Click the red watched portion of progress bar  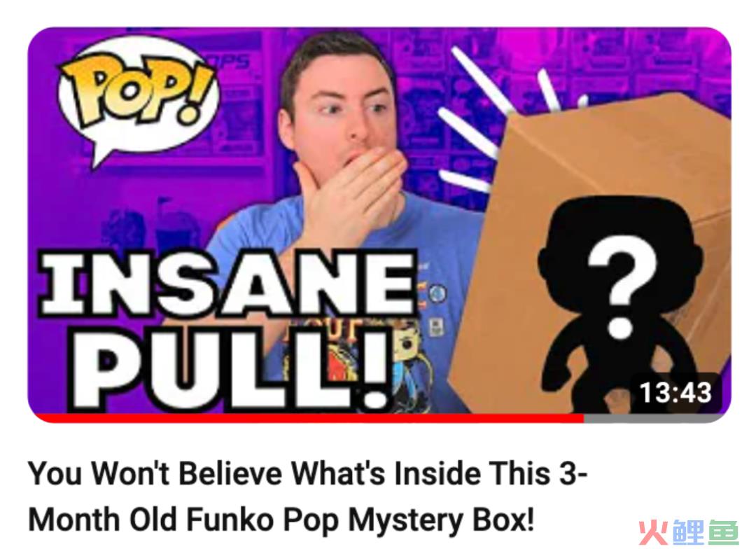[309, 418]
